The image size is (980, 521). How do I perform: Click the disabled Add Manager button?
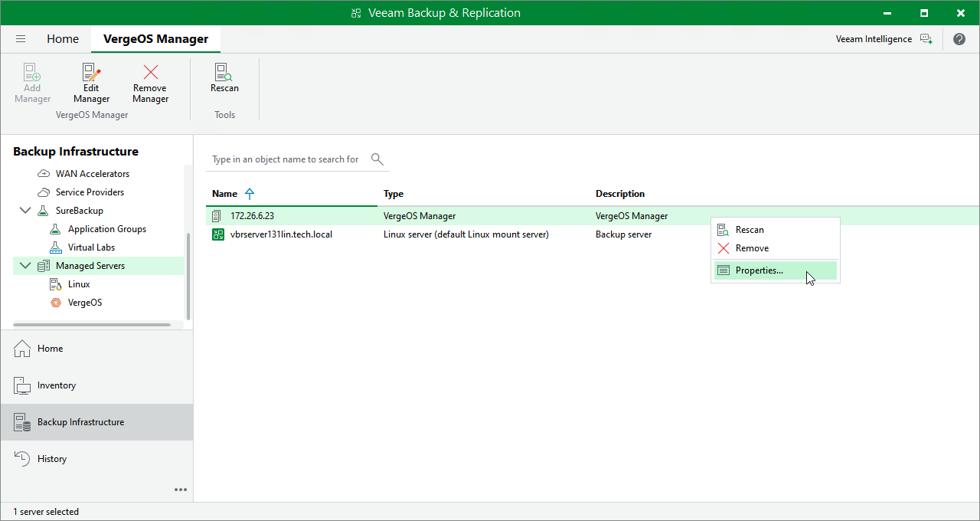(32, 84)
